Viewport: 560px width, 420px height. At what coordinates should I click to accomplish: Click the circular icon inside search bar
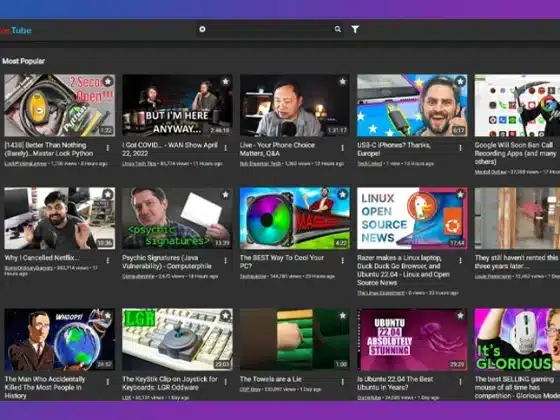point(202,29)
